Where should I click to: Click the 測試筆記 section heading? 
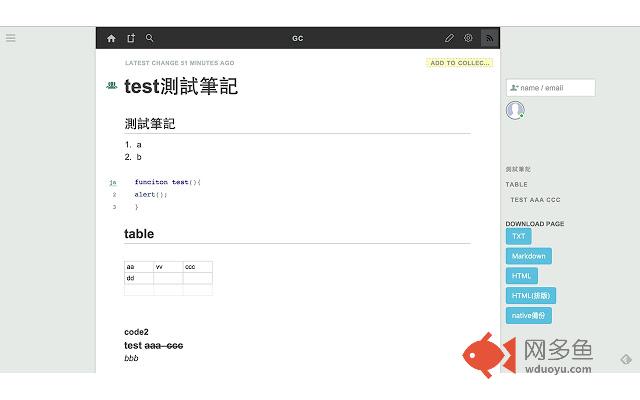point(150,124)
